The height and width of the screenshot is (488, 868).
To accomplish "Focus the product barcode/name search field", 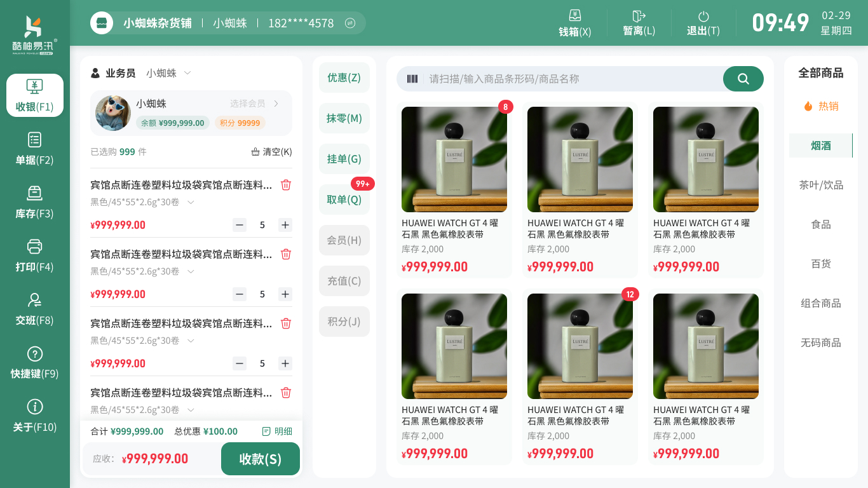I will [572, 79].
